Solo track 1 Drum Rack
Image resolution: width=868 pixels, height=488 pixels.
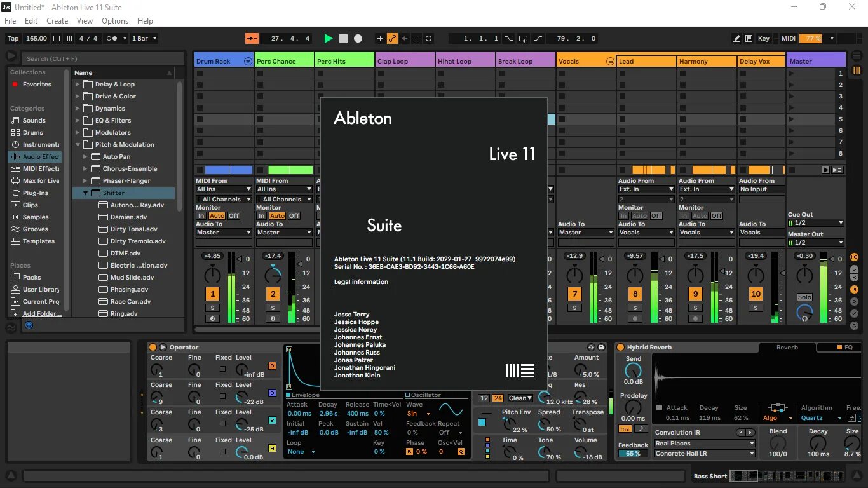pyautogui.click(x=212, y=308)
